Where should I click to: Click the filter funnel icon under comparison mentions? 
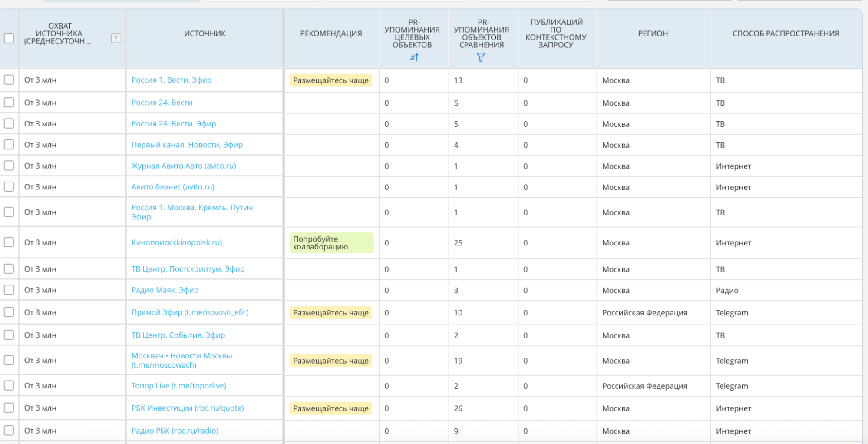[x=481, y=57]
